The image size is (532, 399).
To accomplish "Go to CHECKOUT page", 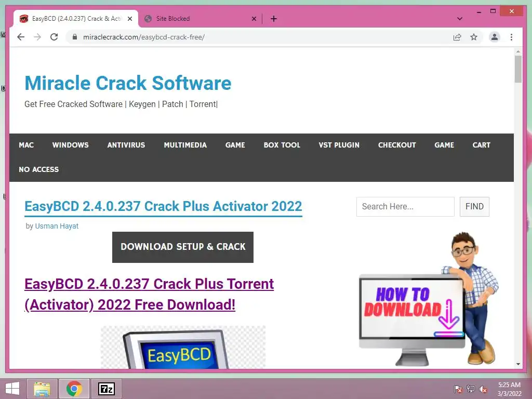I will (x=397, y=145).
